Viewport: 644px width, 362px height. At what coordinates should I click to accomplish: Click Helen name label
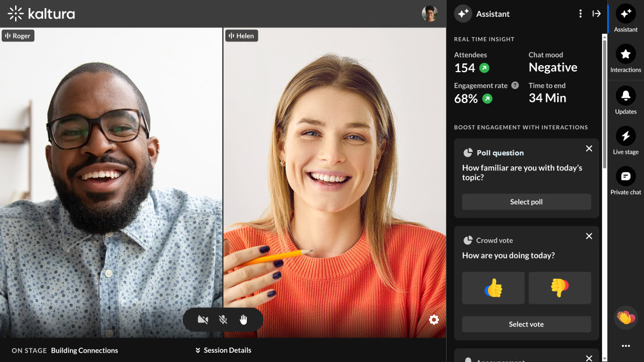pos(242,36)
